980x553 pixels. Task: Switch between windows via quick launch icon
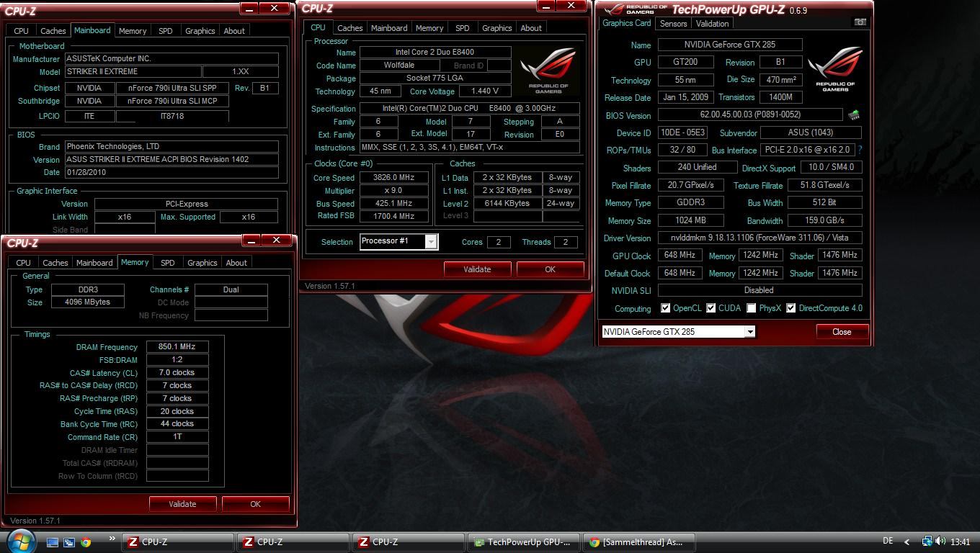[69, 542]
